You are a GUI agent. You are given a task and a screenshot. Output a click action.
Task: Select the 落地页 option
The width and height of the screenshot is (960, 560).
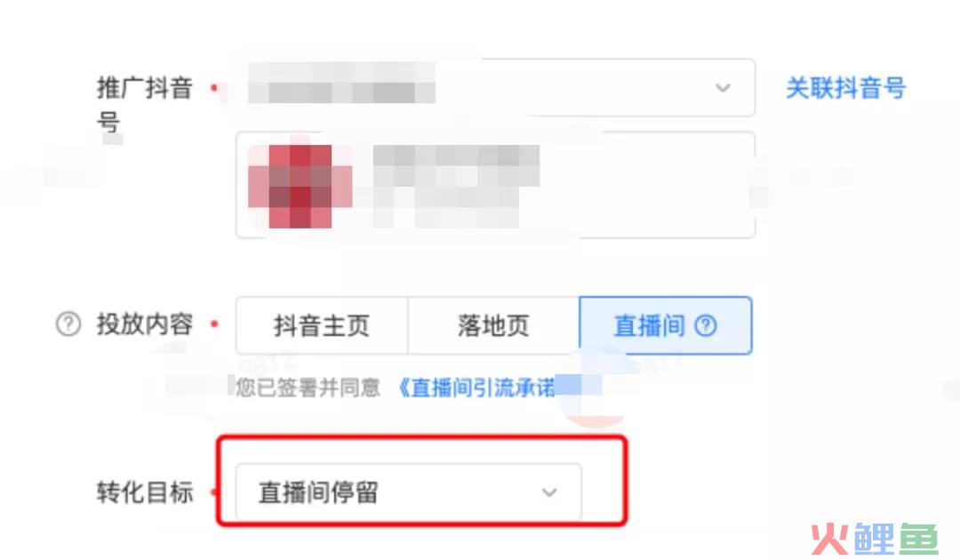point(493,325)
